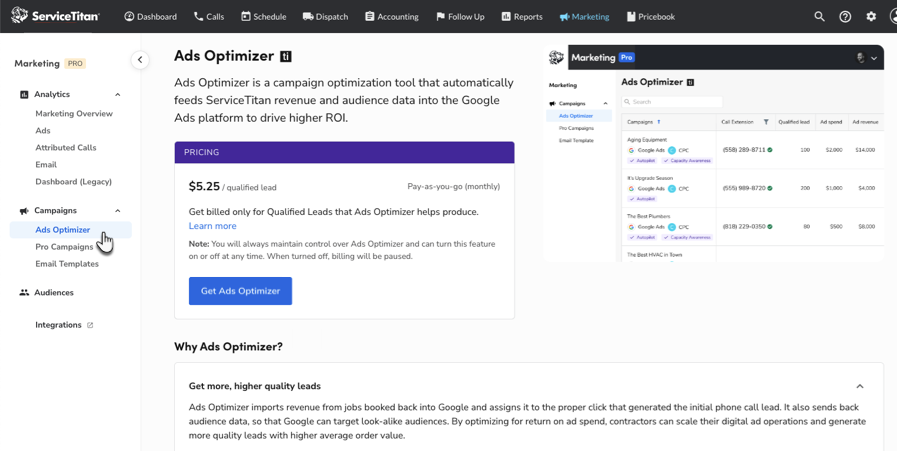Click the Calls phone icon

point(199,17)
